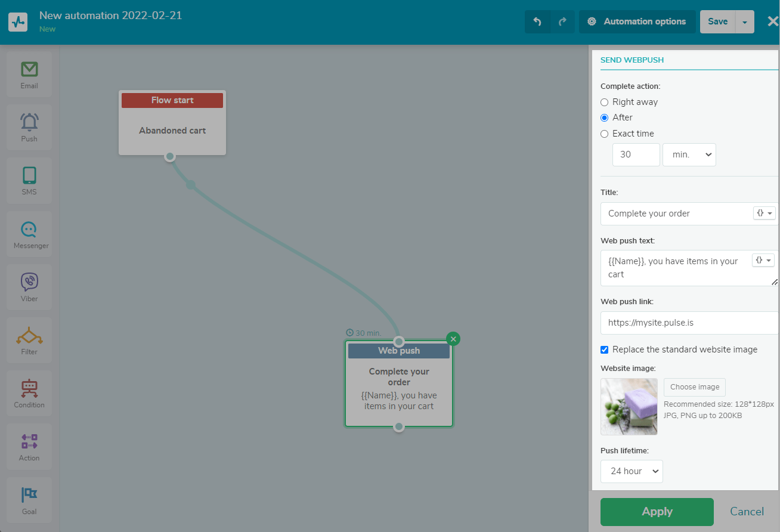This screenshot has width=780, height=532.
Task: Click the Web push link input field
Action: 688,323
